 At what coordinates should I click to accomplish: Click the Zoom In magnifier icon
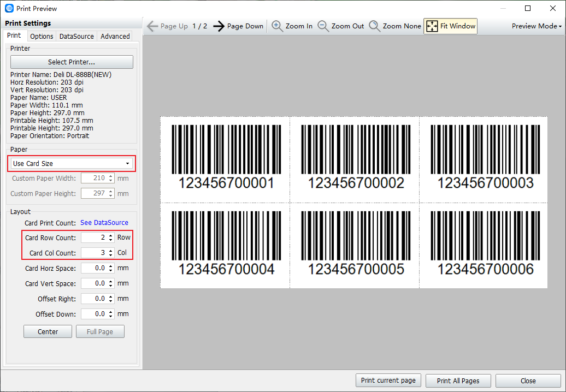277,26
